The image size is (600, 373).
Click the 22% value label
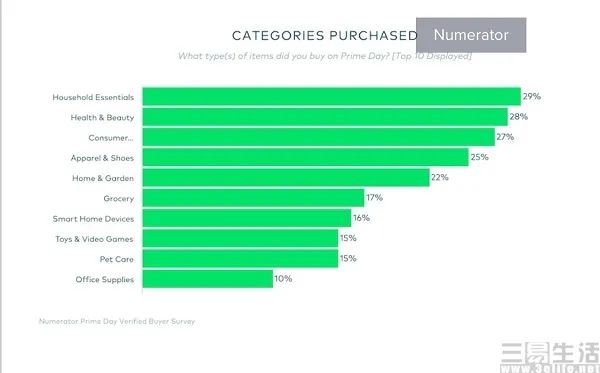[x=440, y=177]
